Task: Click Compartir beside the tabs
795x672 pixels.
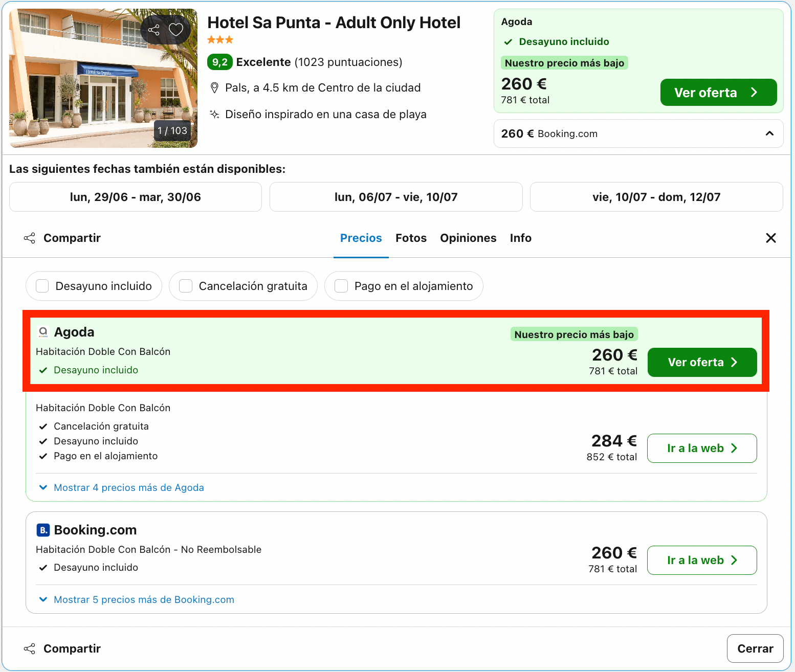Action: point(62,238)
